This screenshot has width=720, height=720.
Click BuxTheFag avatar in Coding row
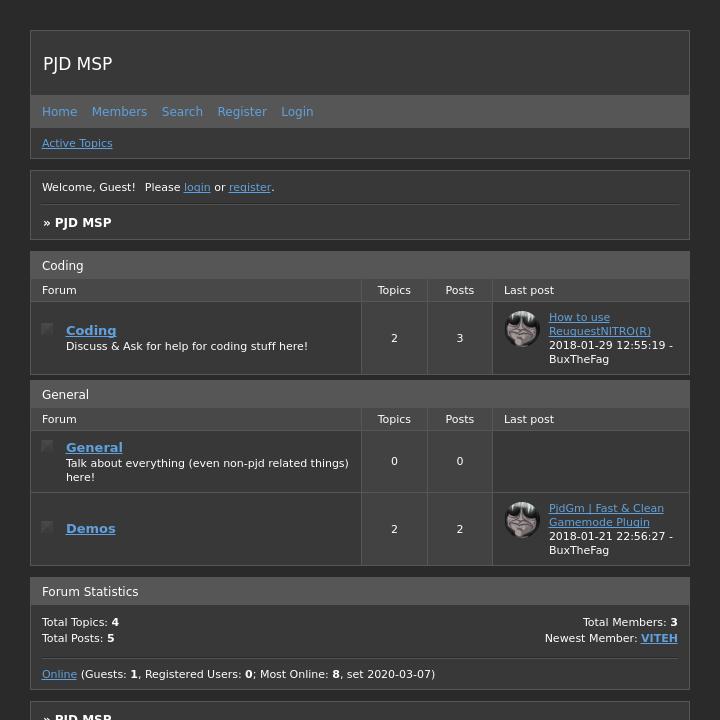[522, 329]
